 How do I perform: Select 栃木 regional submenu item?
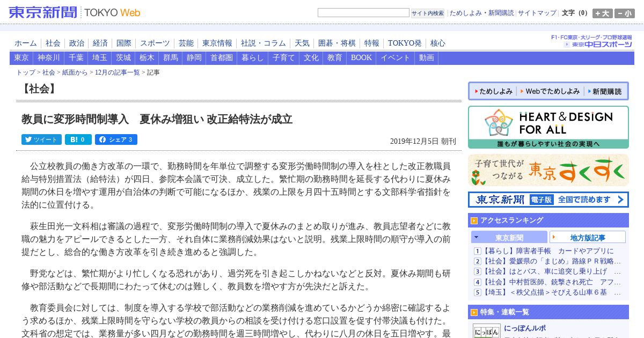[x=147, y=58]
